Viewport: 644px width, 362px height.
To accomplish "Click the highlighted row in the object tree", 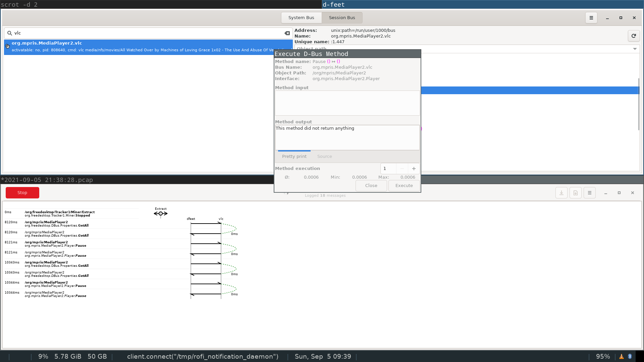I will tap(530, 90).
